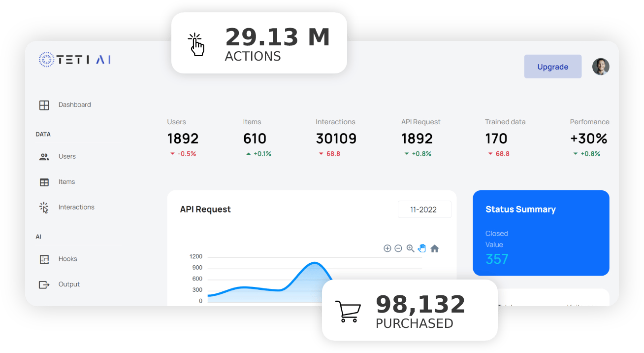Click the shopping cart icon on Purchased card
644x353 pixels.
348,312
